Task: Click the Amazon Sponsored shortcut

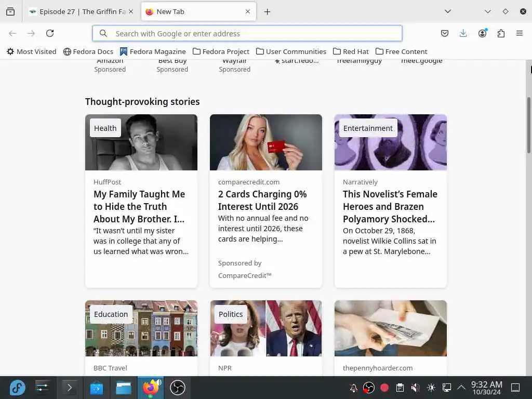Action: tap(110, 65)
